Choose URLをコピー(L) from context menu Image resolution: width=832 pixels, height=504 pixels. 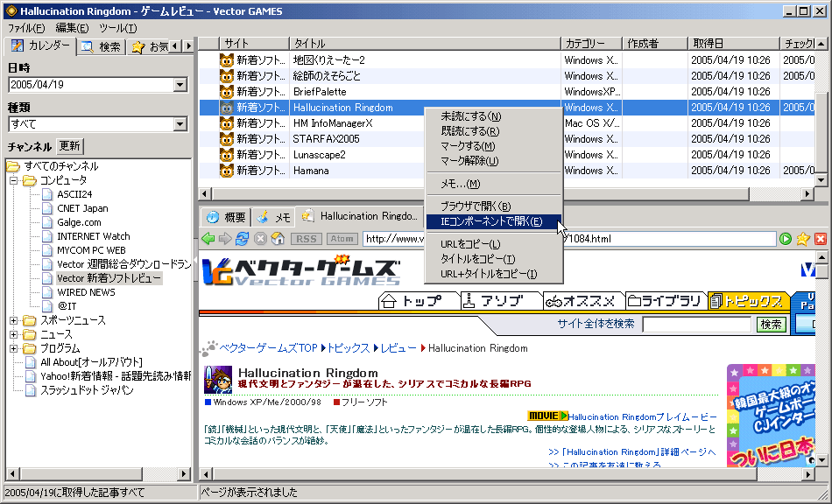click(x=494, y=244)
